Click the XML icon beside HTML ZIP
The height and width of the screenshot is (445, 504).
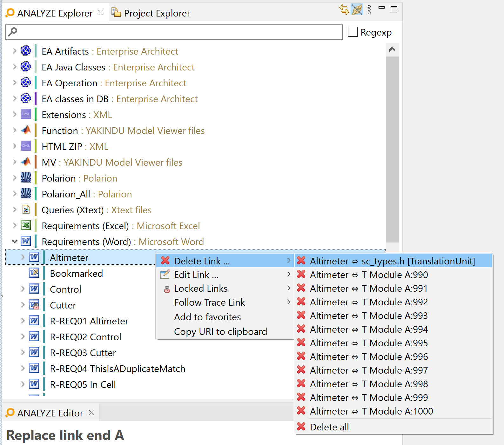click(x=26, y=146)
